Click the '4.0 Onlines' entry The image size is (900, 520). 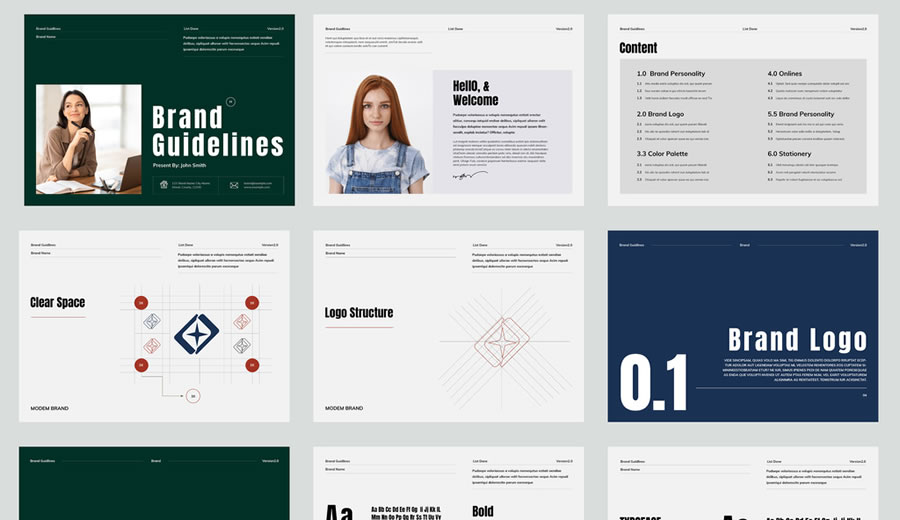pos(785,73)
